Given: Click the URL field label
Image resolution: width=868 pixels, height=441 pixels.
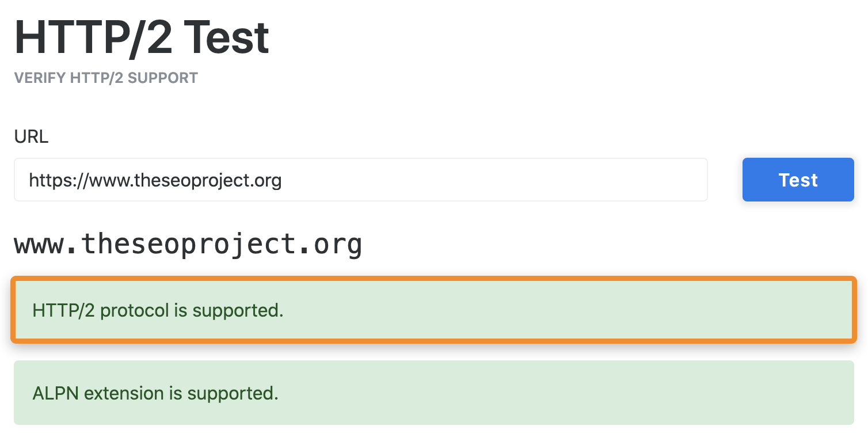Looking at the screenshot, I should tap(31, 136).
